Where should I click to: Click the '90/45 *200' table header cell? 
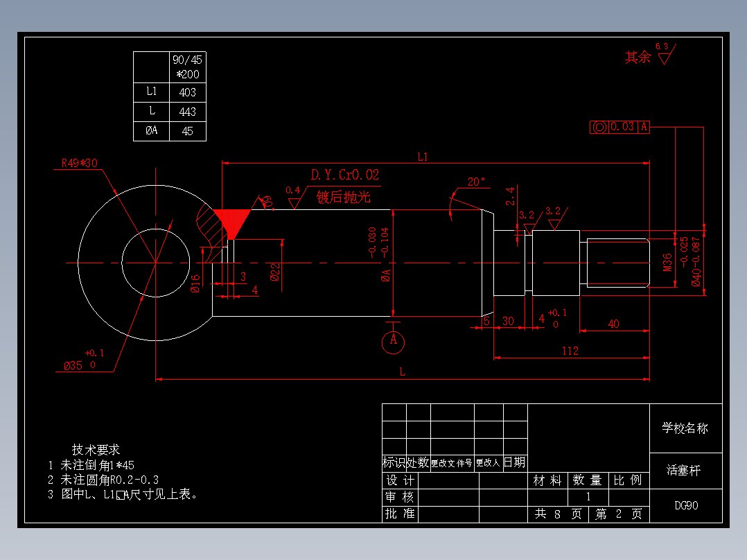[188, 67]
